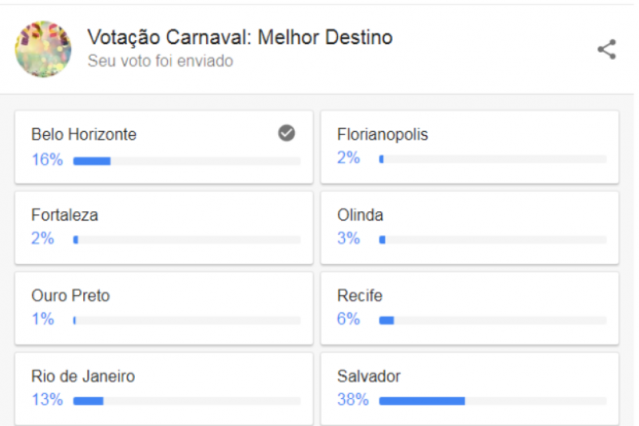Click Rio de Janeiro's 13% progress bar
The width and height of the screenshot is (639, 426).
(x=187, y=401)
